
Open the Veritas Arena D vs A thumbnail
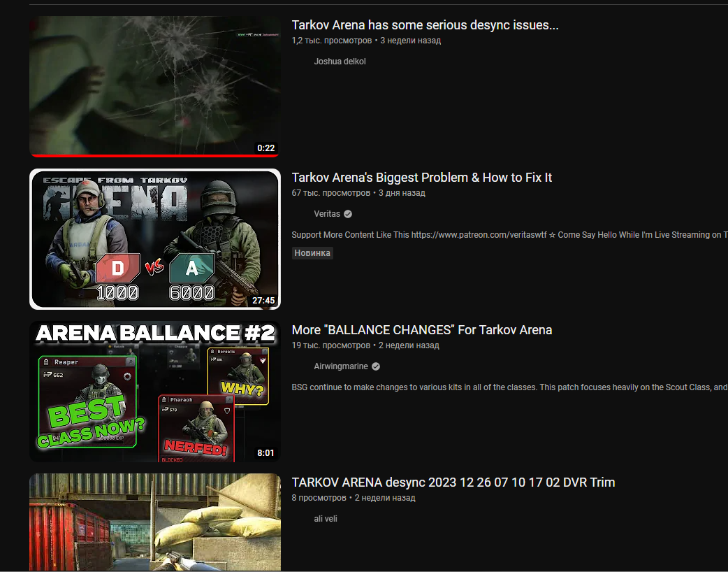155,239
